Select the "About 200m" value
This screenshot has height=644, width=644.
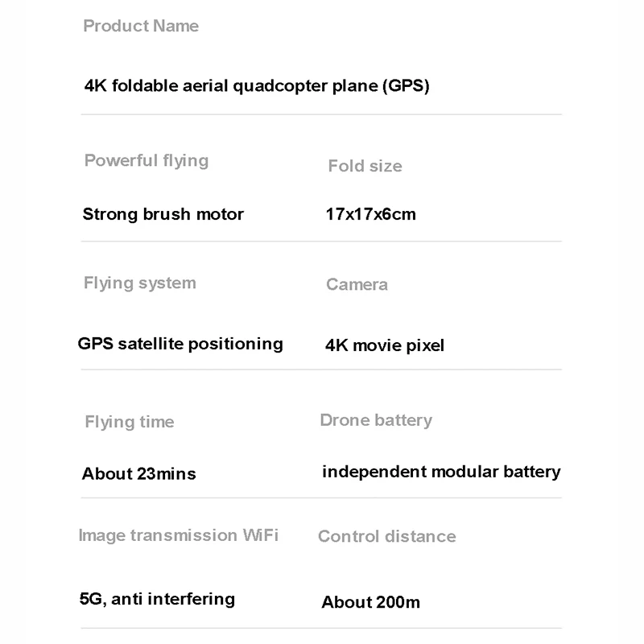point(371,602)
